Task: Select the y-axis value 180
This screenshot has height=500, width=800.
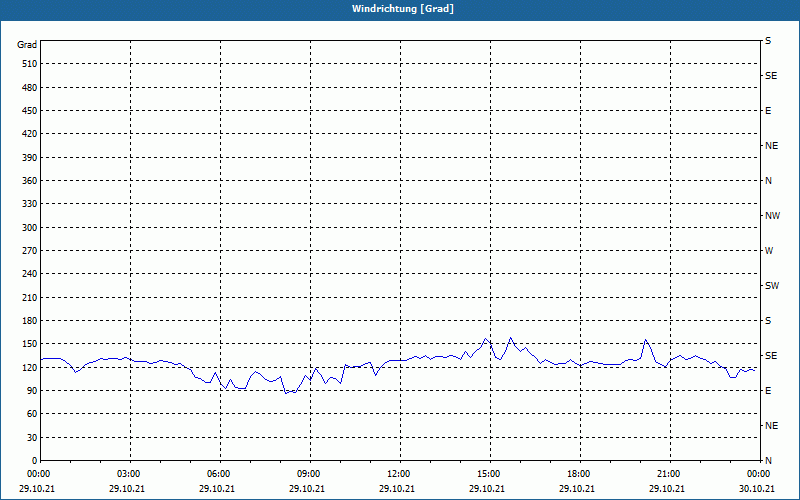Action: coord(29,321)
